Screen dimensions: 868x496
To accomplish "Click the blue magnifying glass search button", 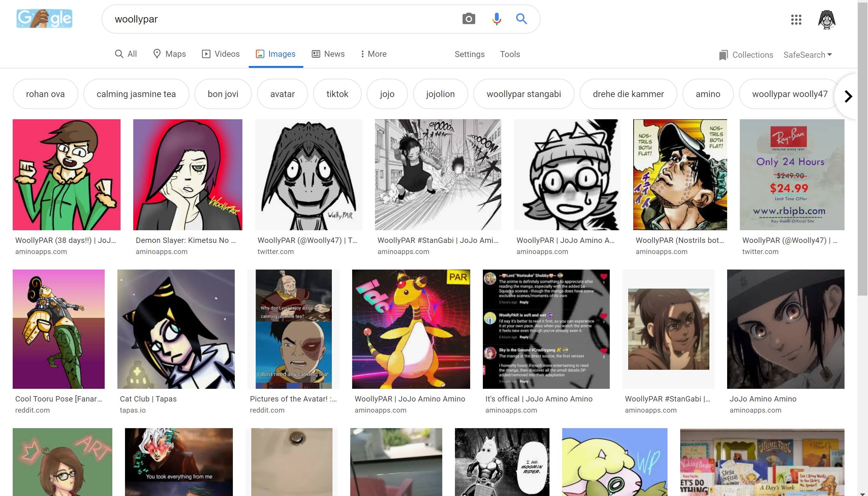I will (x=522, y=19).
